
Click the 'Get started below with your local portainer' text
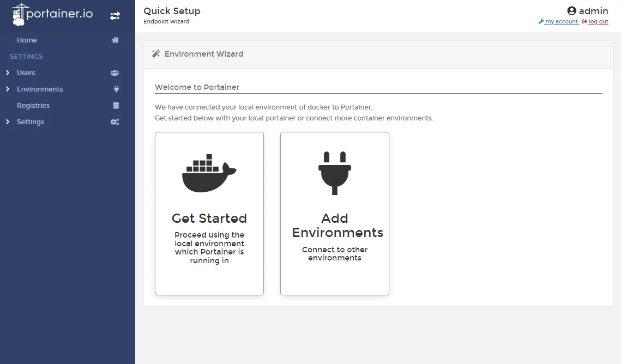pyautogui.click(x=294, y=118)
